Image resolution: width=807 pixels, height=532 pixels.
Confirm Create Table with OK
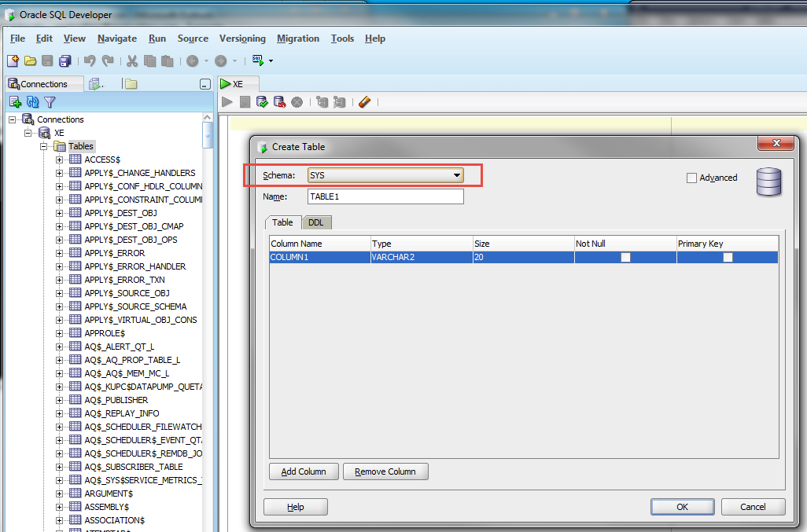point(683,507)
